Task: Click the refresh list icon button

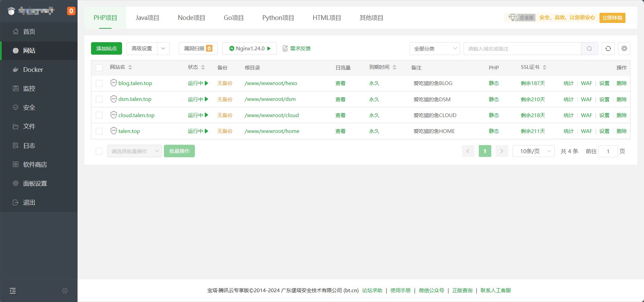Action: pyautogui.click(x=608, y=49)
